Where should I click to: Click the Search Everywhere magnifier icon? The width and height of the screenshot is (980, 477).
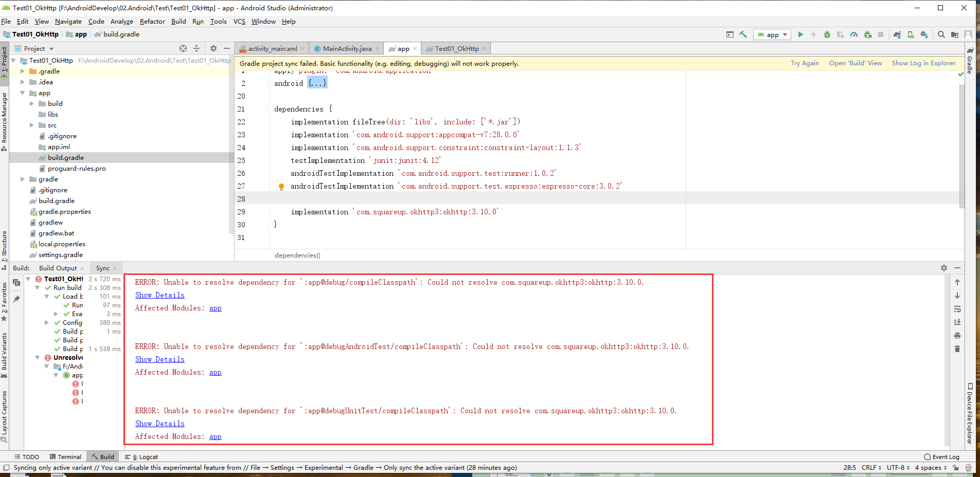point(941,34)
